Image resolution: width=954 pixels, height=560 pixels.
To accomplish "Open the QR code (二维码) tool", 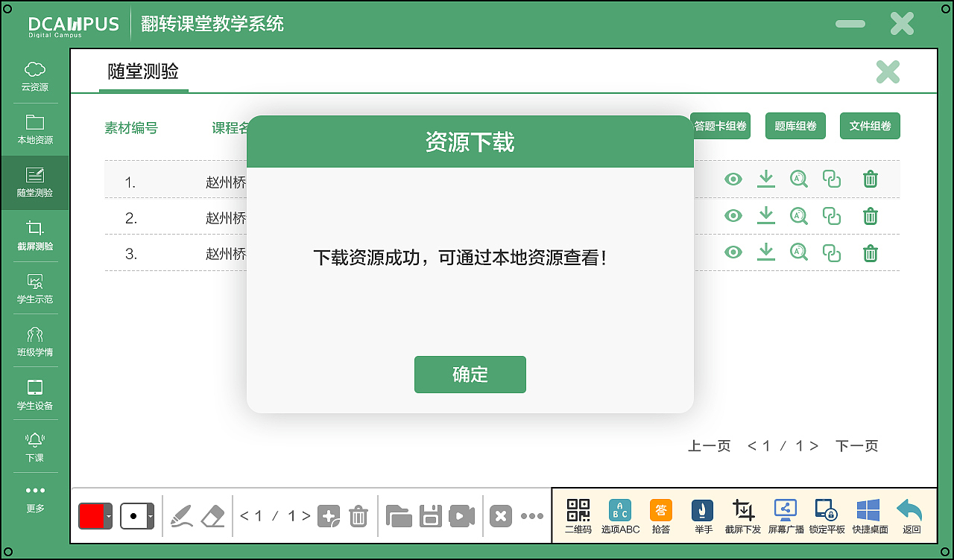I will coord(578,515).
